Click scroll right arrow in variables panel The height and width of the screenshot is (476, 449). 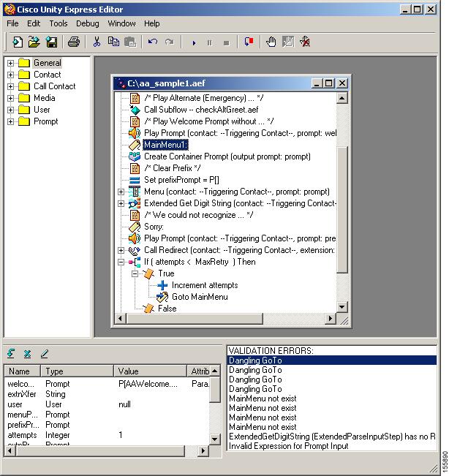coord(203,451)
